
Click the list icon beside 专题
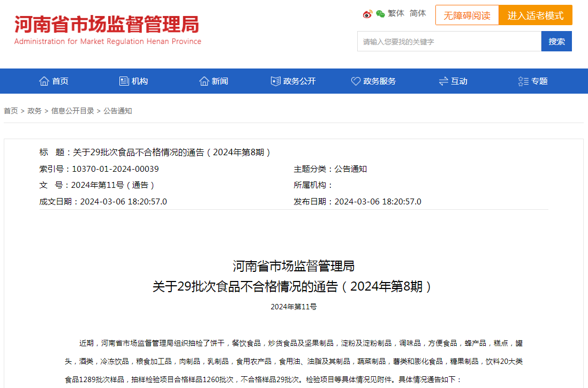pos(523,81)
